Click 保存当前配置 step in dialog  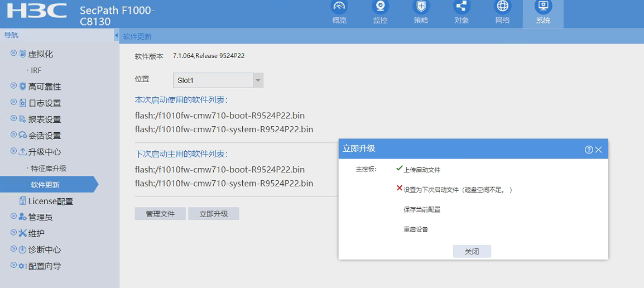pos(422,209)
